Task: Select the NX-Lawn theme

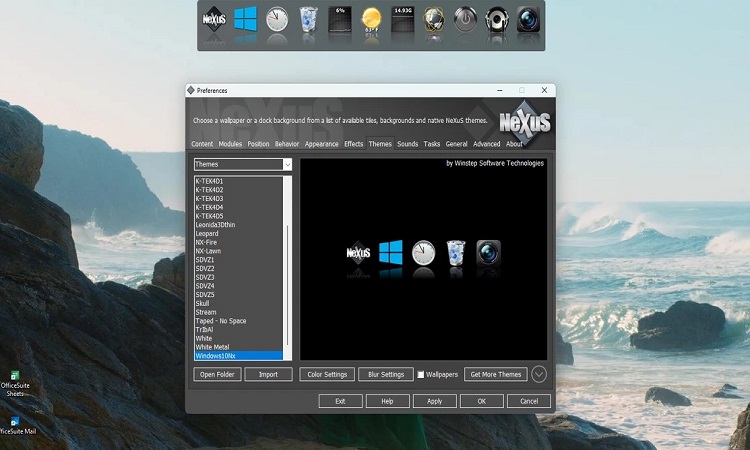Action: click(239, 251)
